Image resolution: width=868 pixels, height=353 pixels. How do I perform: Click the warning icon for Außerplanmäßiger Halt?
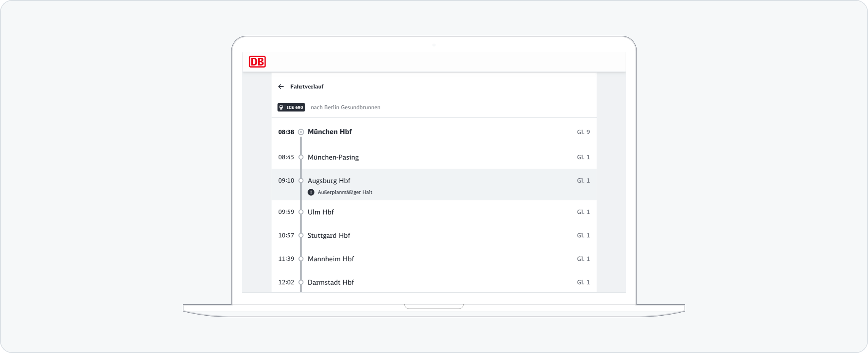(x=311, y=192)
